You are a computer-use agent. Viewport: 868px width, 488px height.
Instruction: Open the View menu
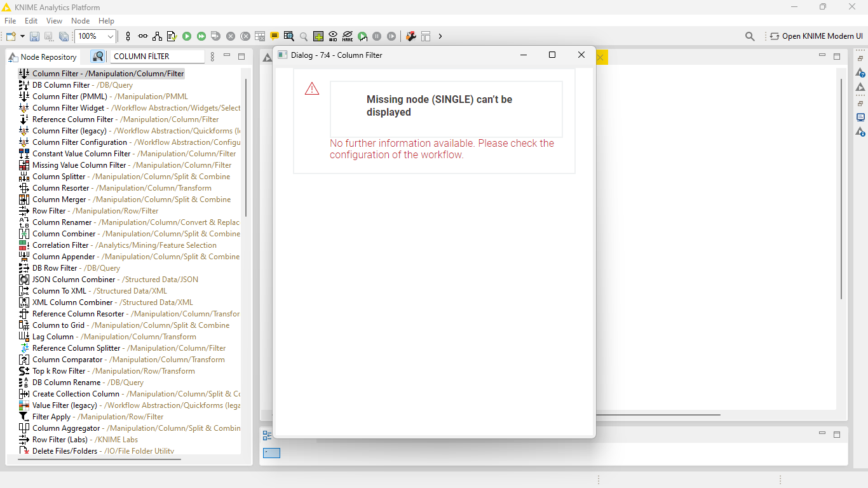click(x=55, y=21)
